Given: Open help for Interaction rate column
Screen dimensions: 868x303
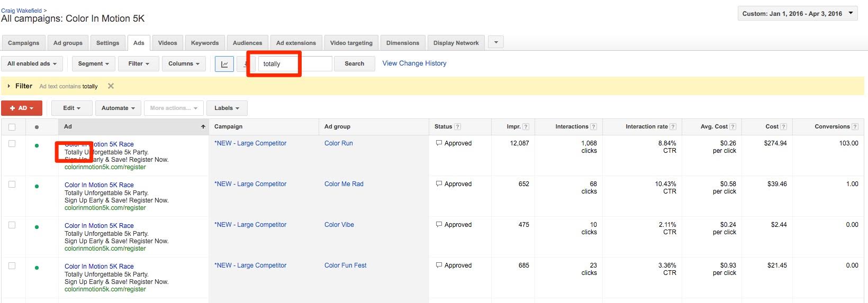Looking at the screenshot, I should coord(673,127).
